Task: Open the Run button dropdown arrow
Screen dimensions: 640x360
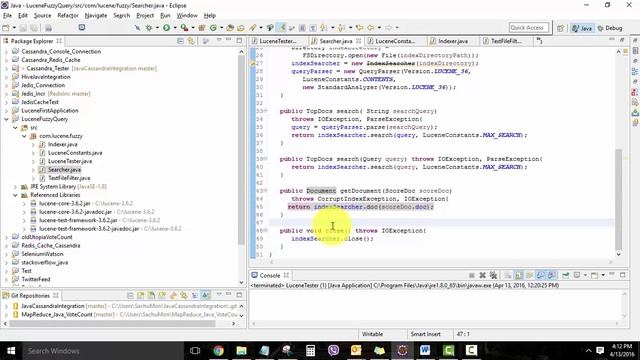Action: [175, 28]
